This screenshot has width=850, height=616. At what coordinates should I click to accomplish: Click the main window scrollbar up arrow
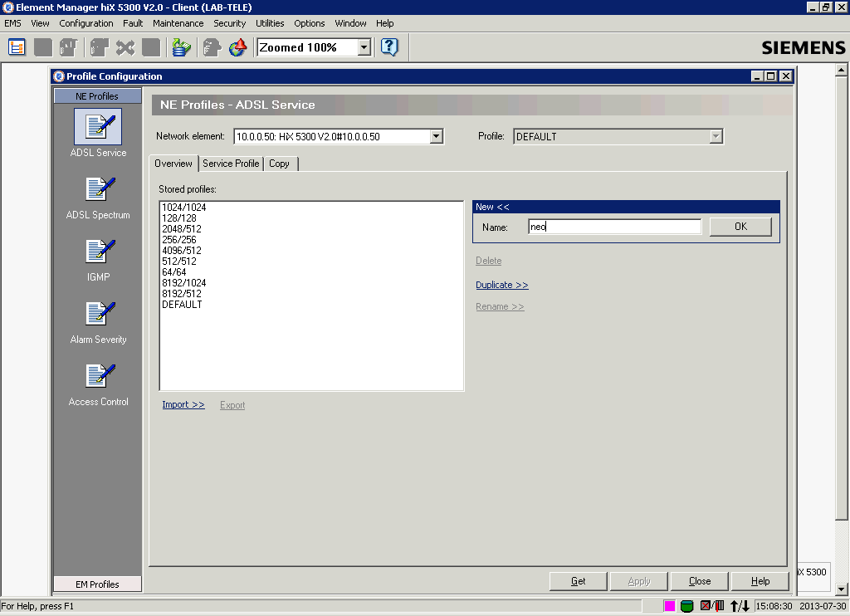point(841,70)
